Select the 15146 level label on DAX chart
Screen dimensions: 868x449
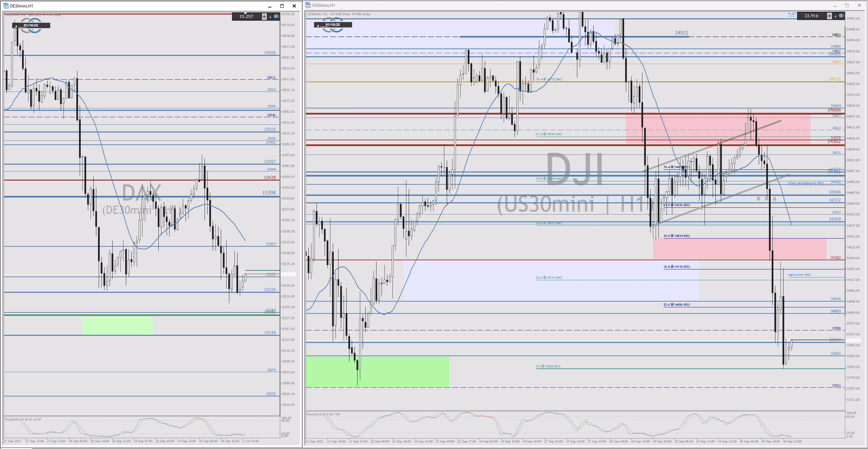tap(269, 333)
